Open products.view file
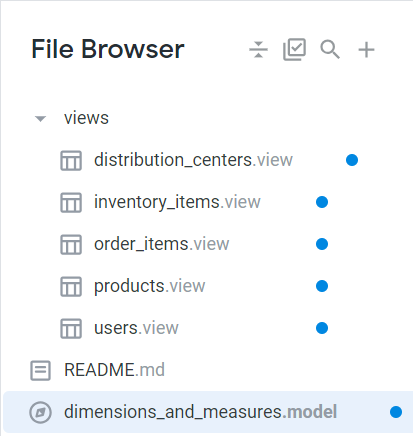The image size is (413, 436). 150,286
